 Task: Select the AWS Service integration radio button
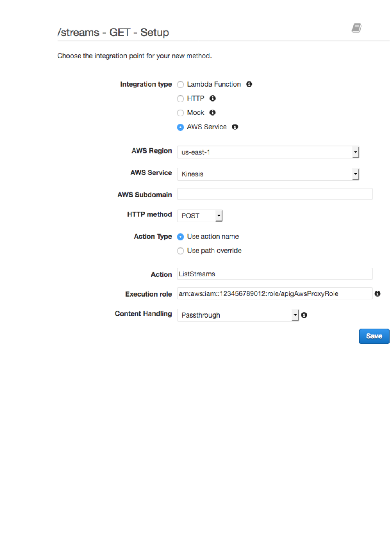(180, 127)
